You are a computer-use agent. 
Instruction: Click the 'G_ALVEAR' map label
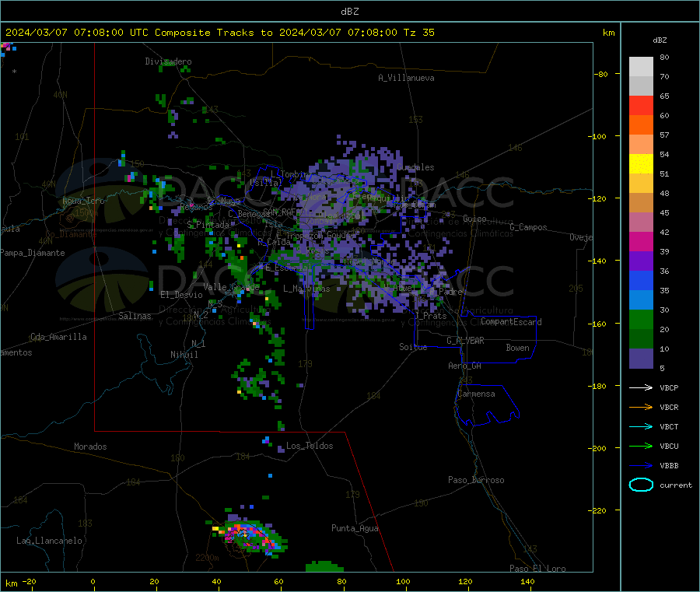[465, 341]
